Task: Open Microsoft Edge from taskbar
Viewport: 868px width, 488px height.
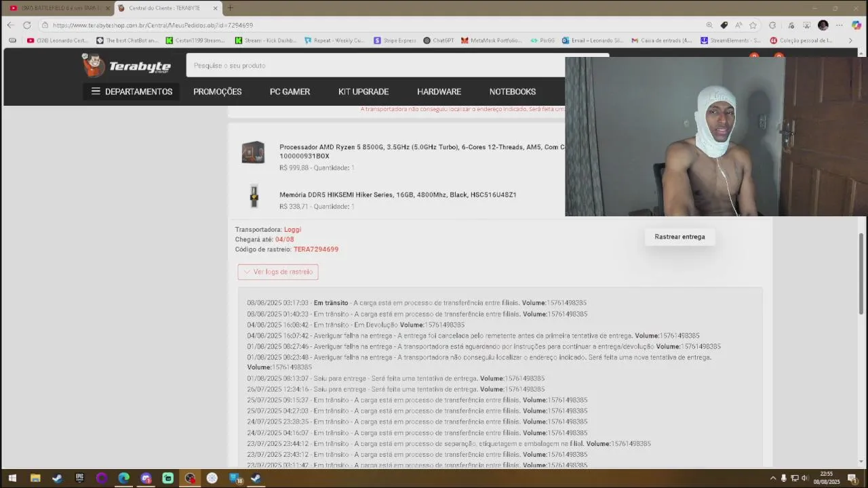Action: (123, 478)
